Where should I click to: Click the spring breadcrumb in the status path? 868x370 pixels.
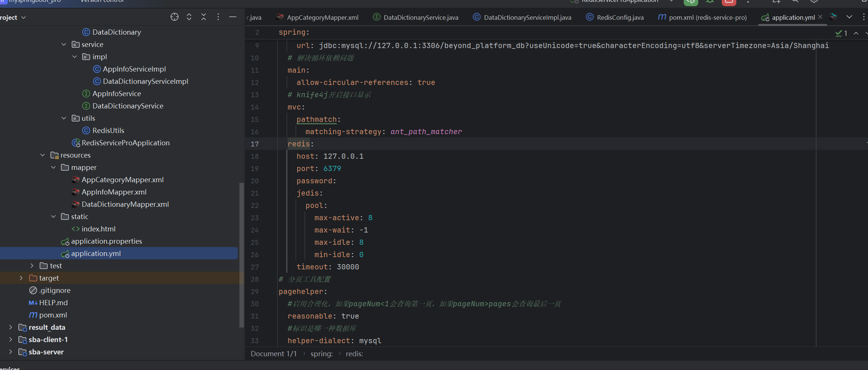321,354
